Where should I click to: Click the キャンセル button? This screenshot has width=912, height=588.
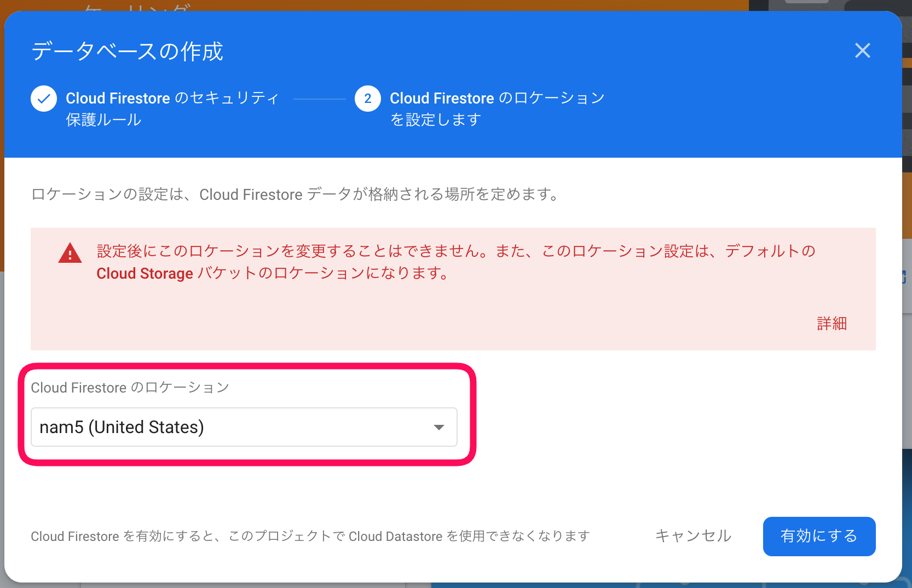[x=694, y=535]
